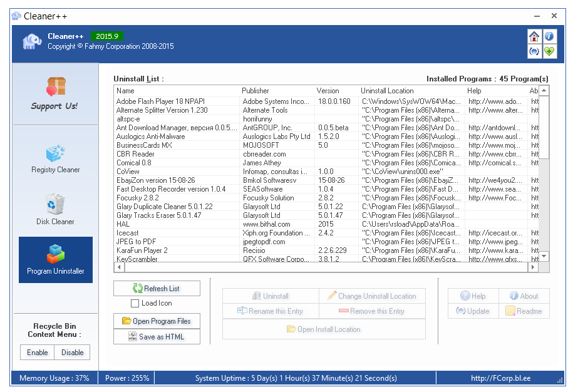
Task: Select CBR Reader entry
Action: click(x=326, y=154)
